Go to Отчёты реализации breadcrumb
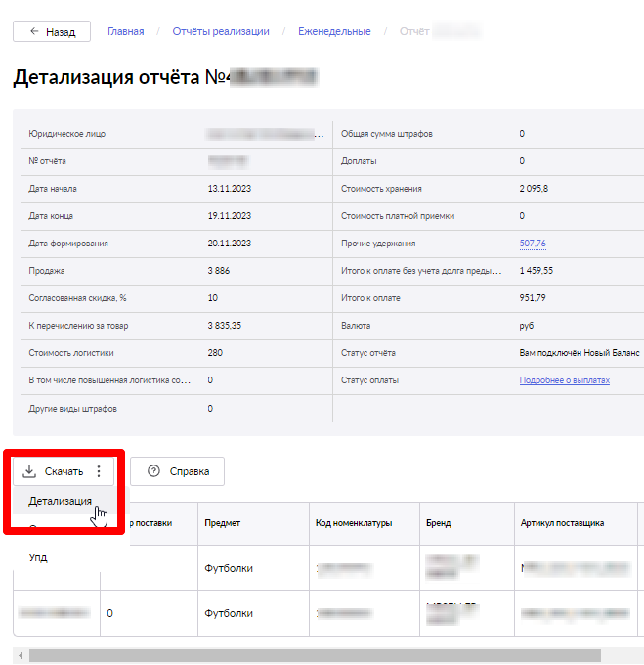The image size is (644, 665). click(221, 31)
